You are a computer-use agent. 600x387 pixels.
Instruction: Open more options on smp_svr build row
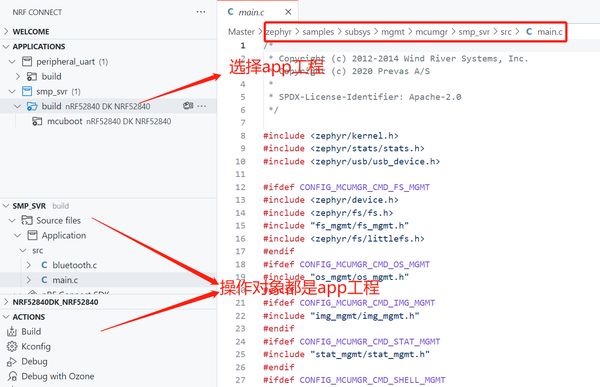(202, 106)
